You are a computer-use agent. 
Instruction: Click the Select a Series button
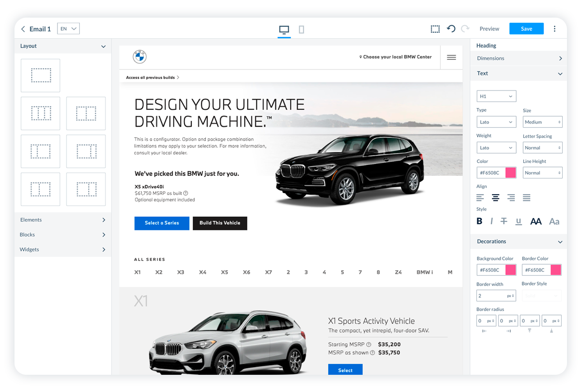pos(162,223)
